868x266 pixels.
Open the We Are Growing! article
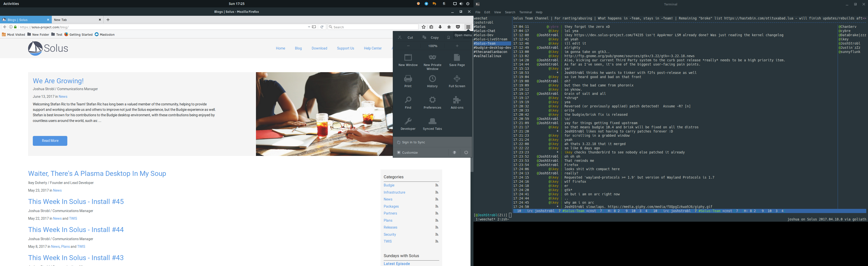tap(58, 81)
